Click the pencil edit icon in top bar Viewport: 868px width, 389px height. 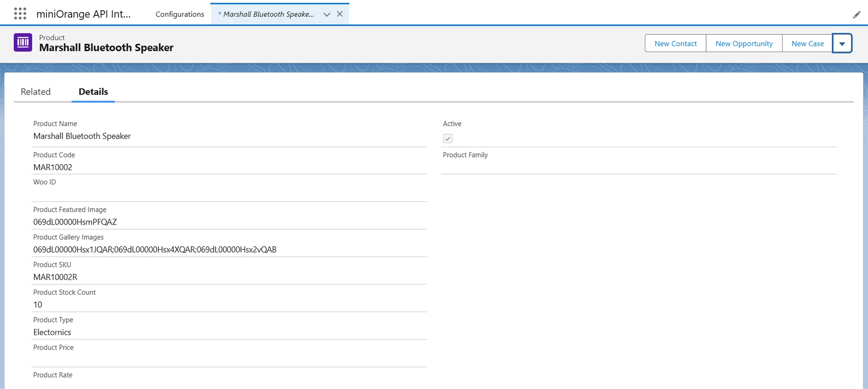[856, 15]
